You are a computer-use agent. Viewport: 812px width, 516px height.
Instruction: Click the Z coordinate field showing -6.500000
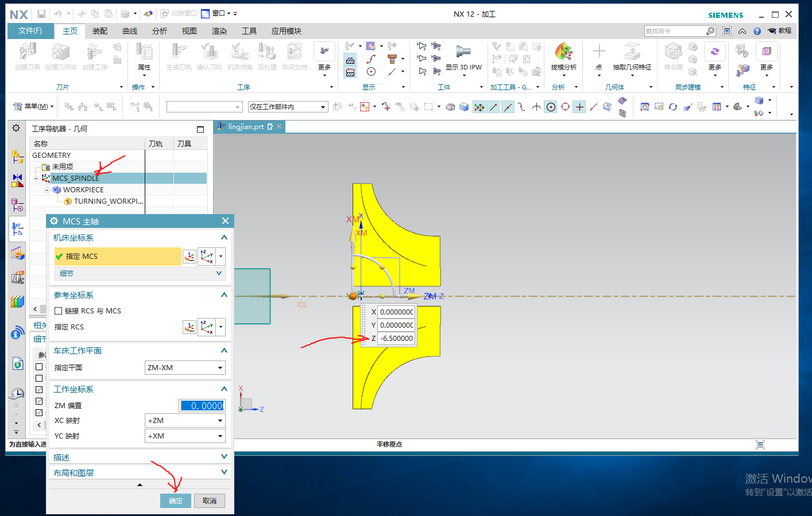tap(396, 339)
